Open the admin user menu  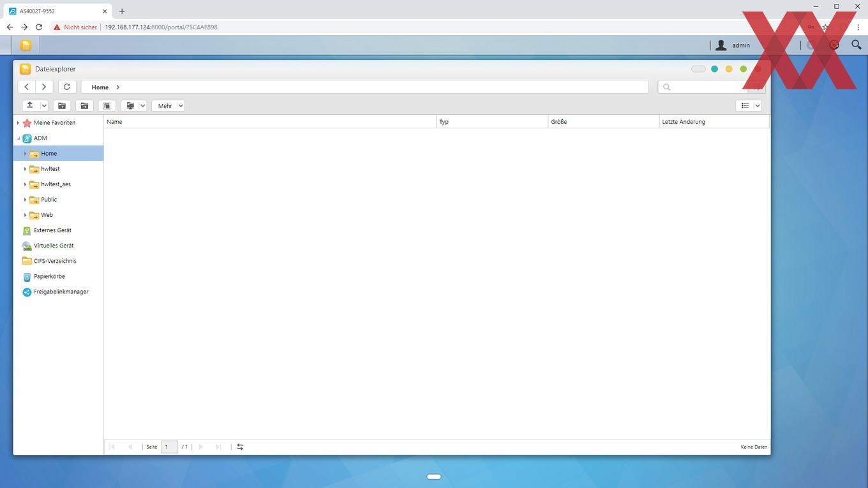pyautogui.click(x=733, y=45)
